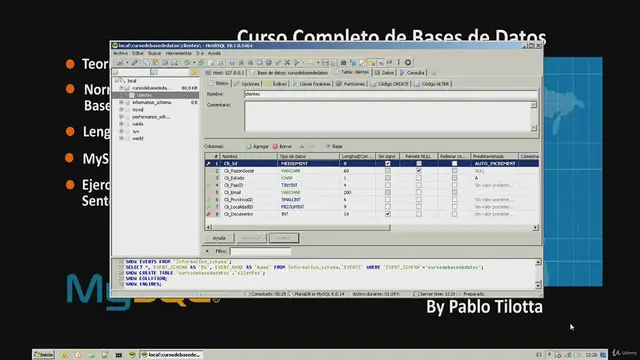Toggle Sin signo checkbox for Cli_Documento

(x=388, y=214)
